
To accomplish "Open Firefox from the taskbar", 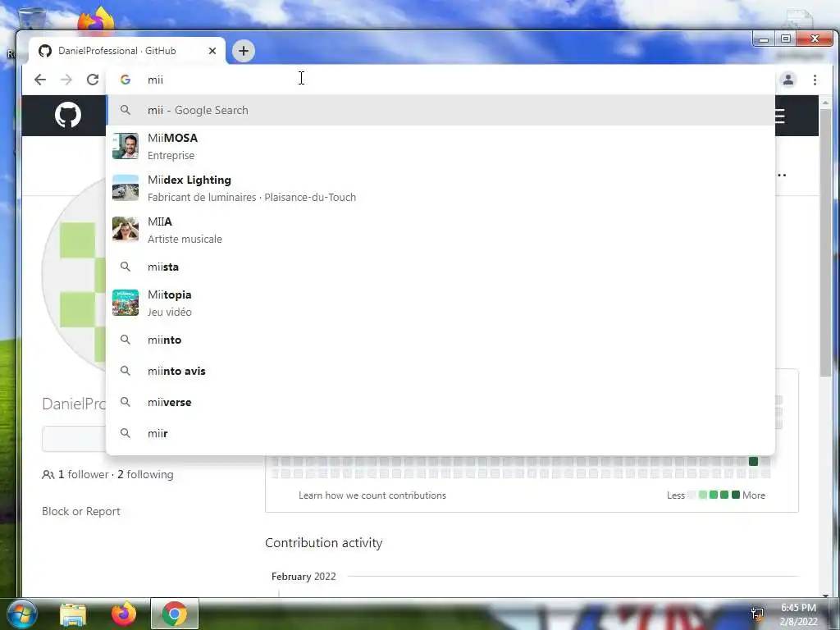I will 124,614.
